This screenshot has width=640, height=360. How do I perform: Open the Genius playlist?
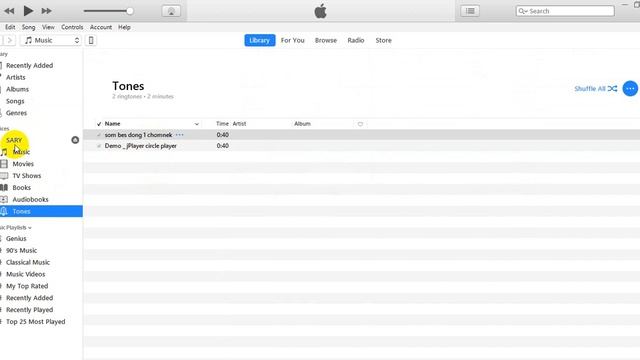coord(16,238)
